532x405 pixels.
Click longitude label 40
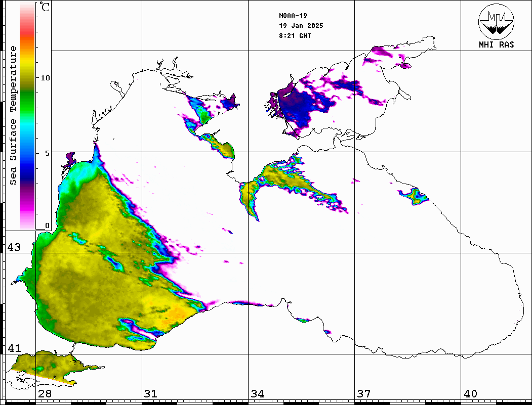pos(470,394)
